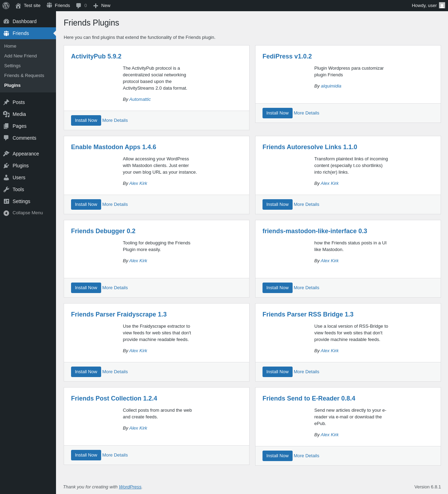448x494 pixels.
Task: Click the Users person icon
Action: click(6, 178)
